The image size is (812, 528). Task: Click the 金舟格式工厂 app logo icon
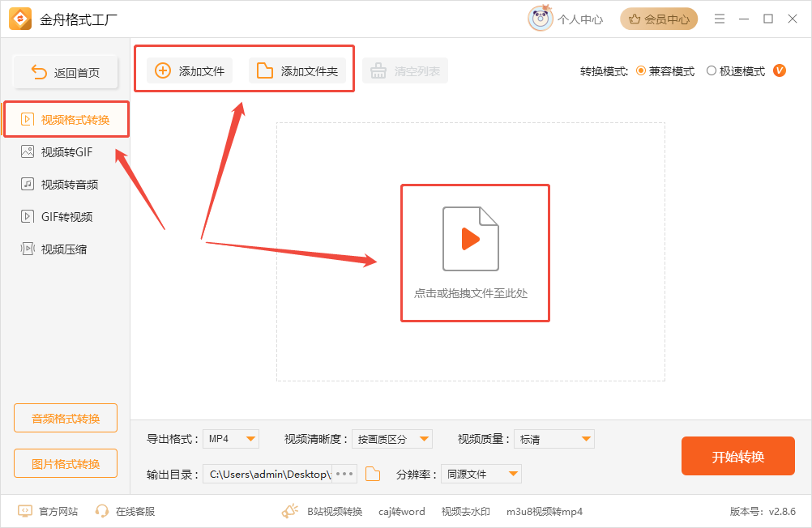20,19
